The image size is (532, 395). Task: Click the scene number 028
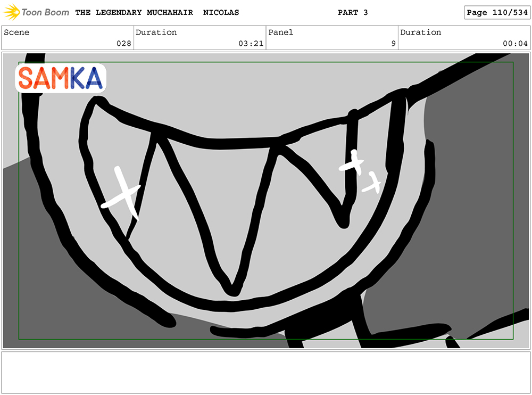[x=124, y=44]
